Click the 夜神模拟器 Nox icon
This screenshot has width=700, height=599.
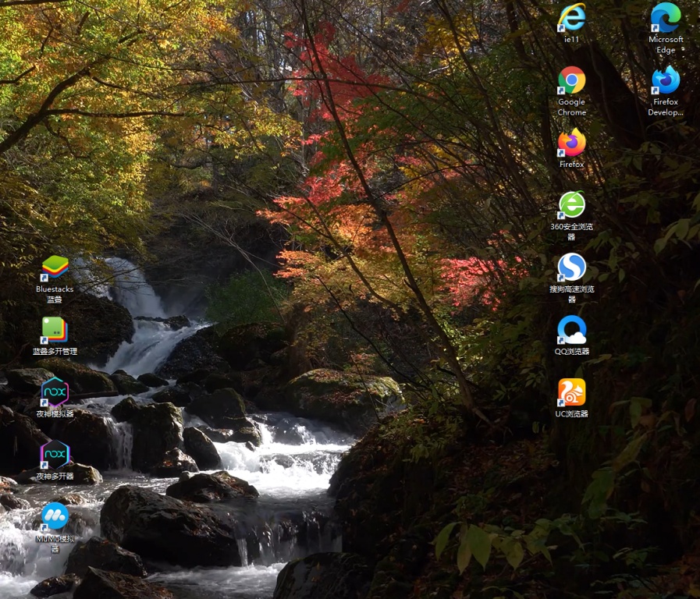pyautogui.click(x=55, y=392)
